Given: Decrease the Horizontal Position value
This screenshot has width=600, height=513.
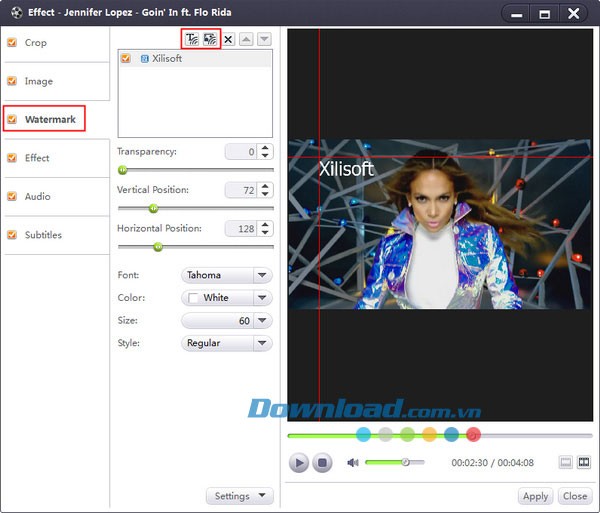Looking at the screenshot, I should tap(265, 232).
